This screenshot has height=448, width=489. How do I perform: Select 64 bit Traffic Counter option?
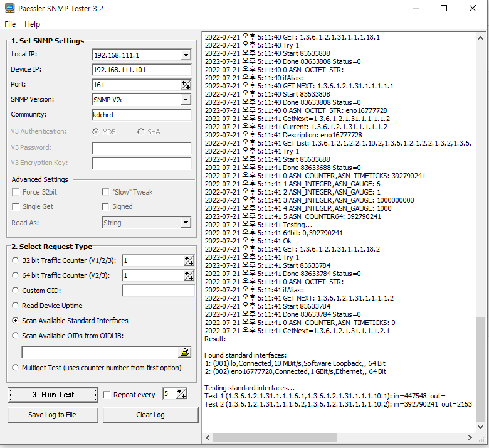click(x=15, y=275)
